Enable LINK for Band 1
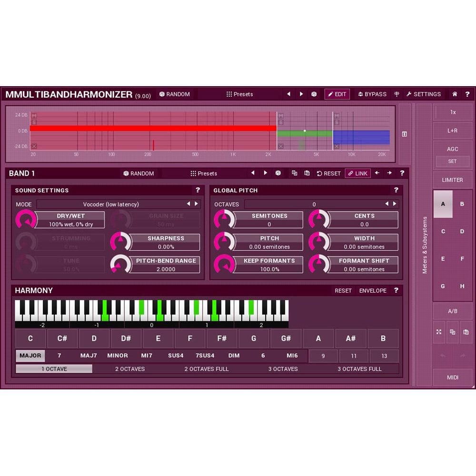Screen dimensions: 476x476 (x=357, y=173)
